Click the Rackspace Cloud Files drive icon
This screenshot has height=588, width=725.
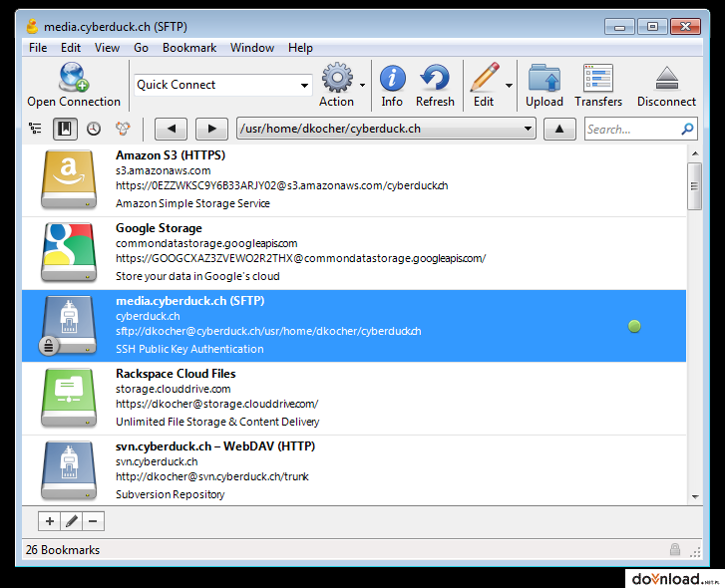pyautogui.click(x=69, y=398)
